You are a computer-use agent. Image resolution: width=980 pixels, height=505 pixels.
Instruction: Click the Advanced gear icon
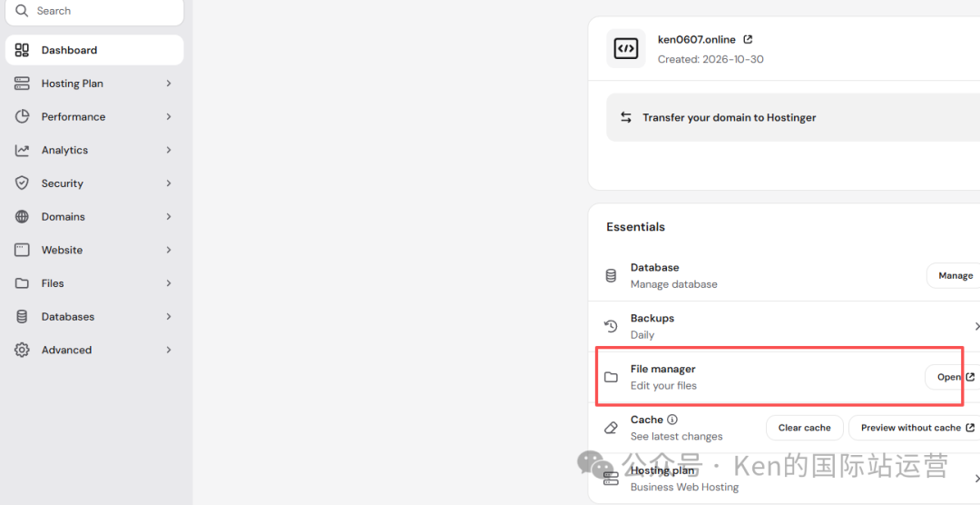click(x=22, y=350)
